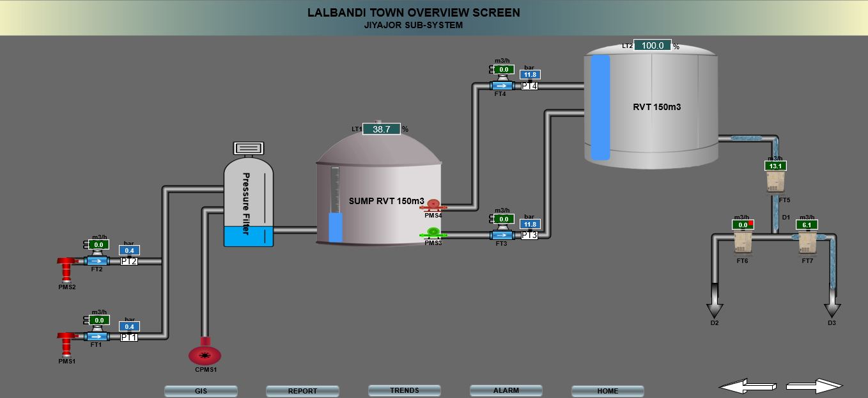This screenshot has height=398, width=868.
Task: Go to the HOME screen
Action: click(607, 391)
